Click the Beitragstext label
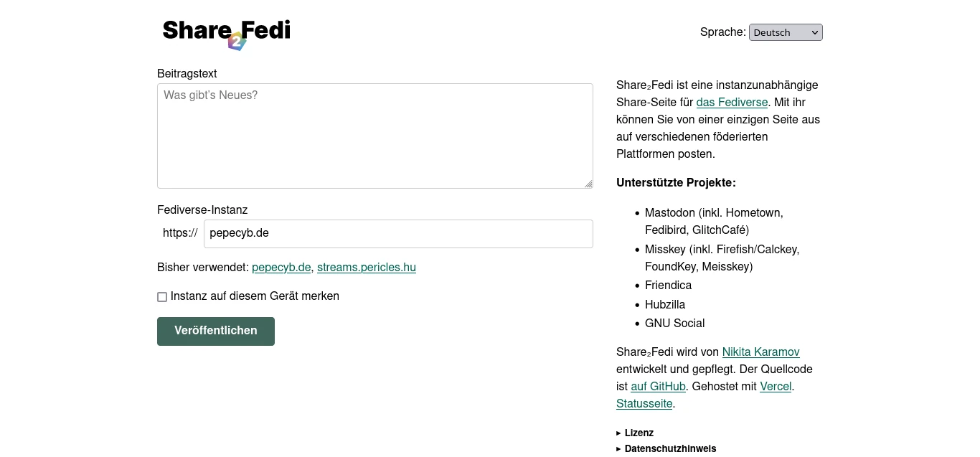Image resolution: width=980 pixels, height=457 pixels. tap(187, 74)
